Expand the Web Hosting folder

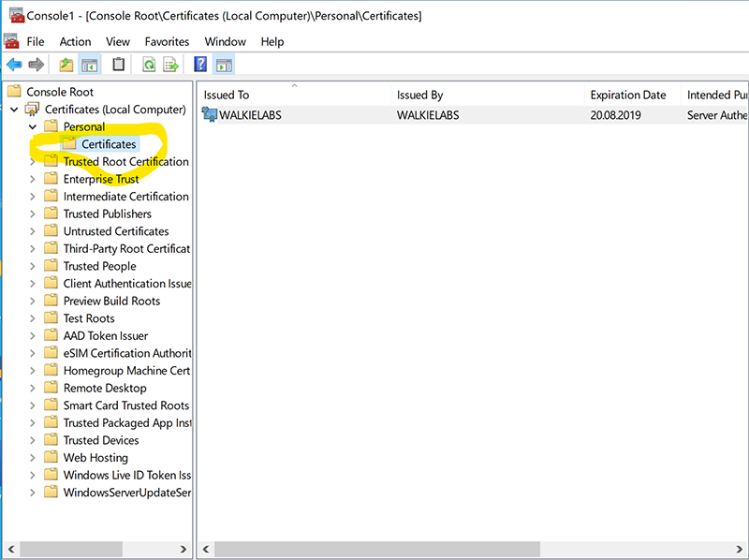33,457
